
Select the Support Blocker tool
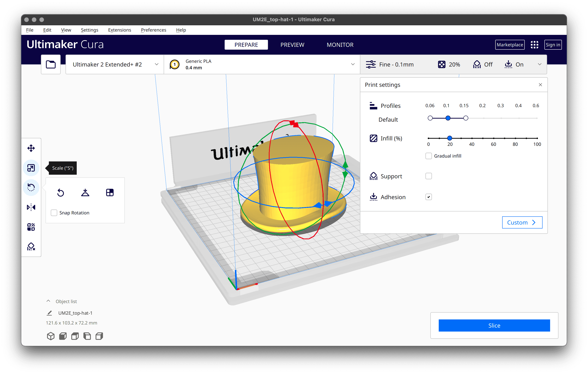point(31,247)
